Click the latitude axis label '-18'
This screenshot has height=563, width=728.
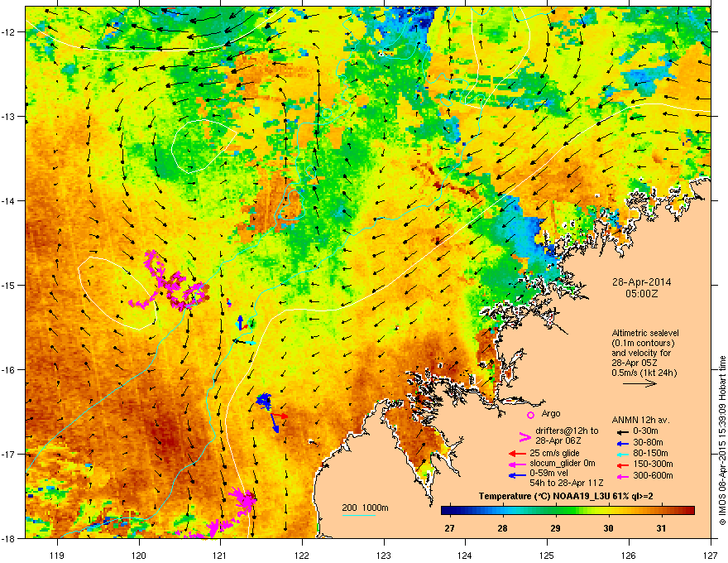coord(9,538)
